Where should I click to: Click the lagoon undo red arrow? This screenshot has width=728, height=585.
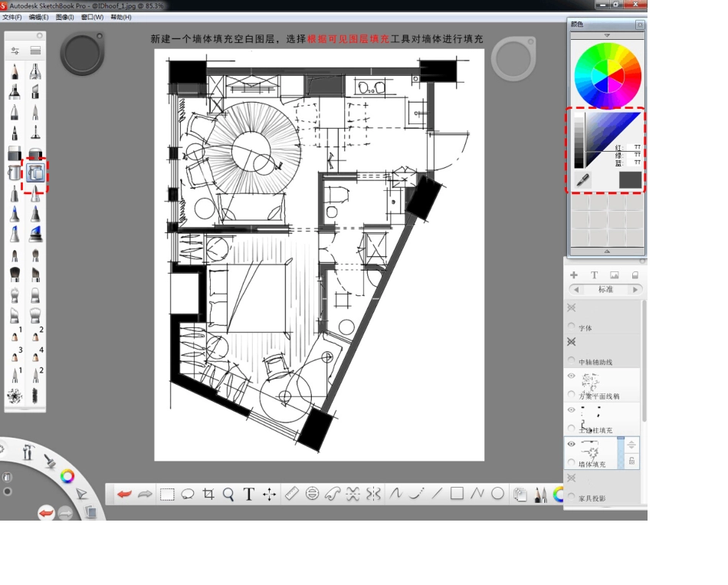tap(46, 513)
